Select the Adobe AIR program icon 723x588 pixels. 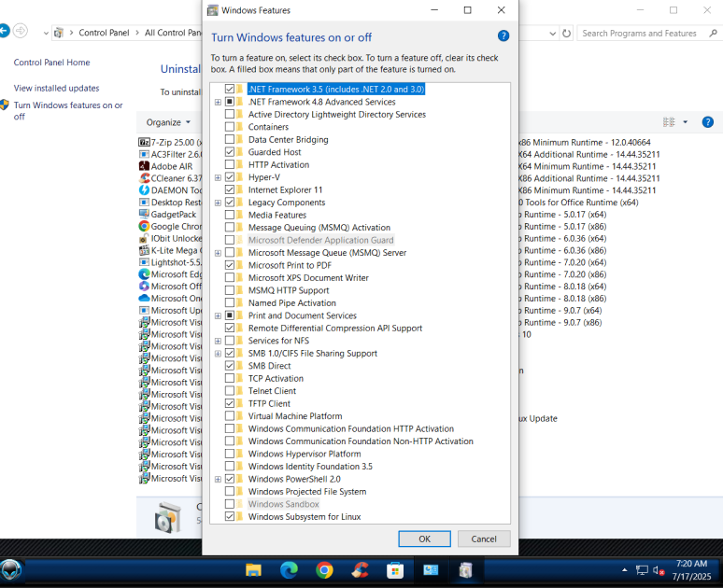(145, 166)
